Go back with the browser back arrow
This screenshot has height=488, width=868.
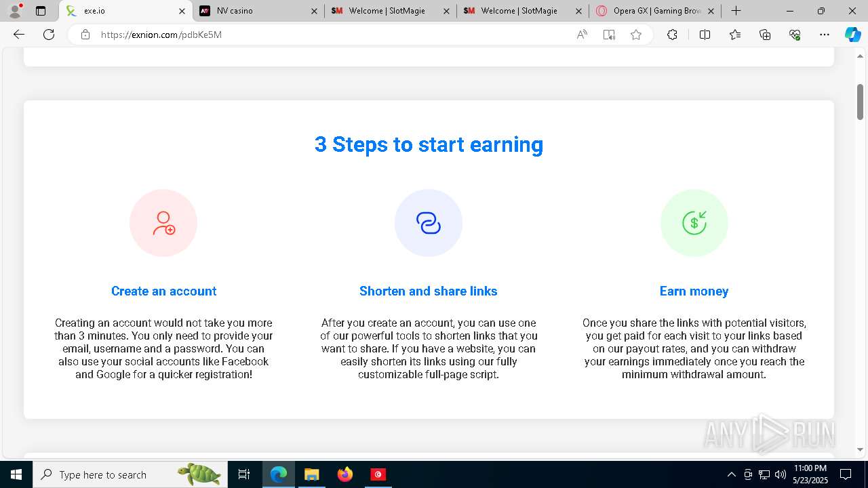19,35
